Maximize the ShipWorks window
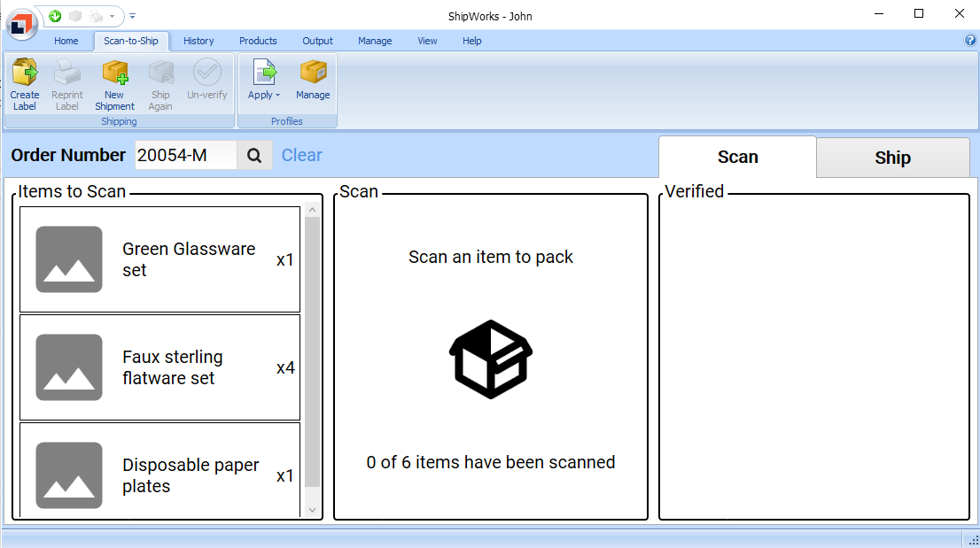Screen dimensions: 980x548 pyautogui.click(x=919, y=14)
